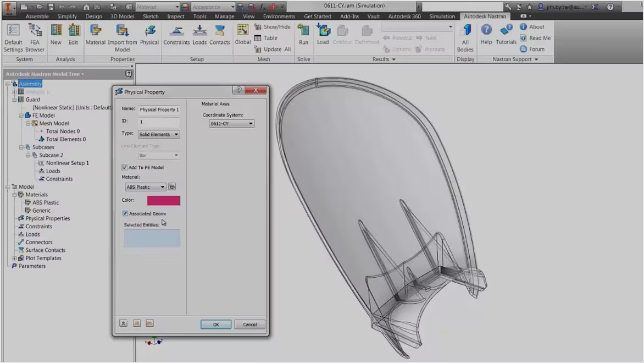Expand the Nastran Support dropdown
This screenshot has height=363, width=644.
[x=536, y=59]
